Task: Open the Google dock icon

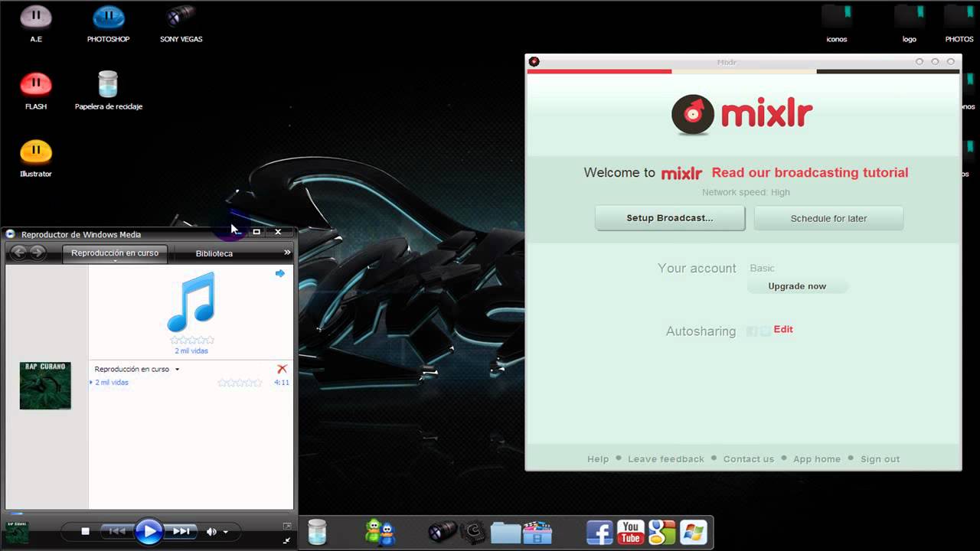Action: [661, 533]
